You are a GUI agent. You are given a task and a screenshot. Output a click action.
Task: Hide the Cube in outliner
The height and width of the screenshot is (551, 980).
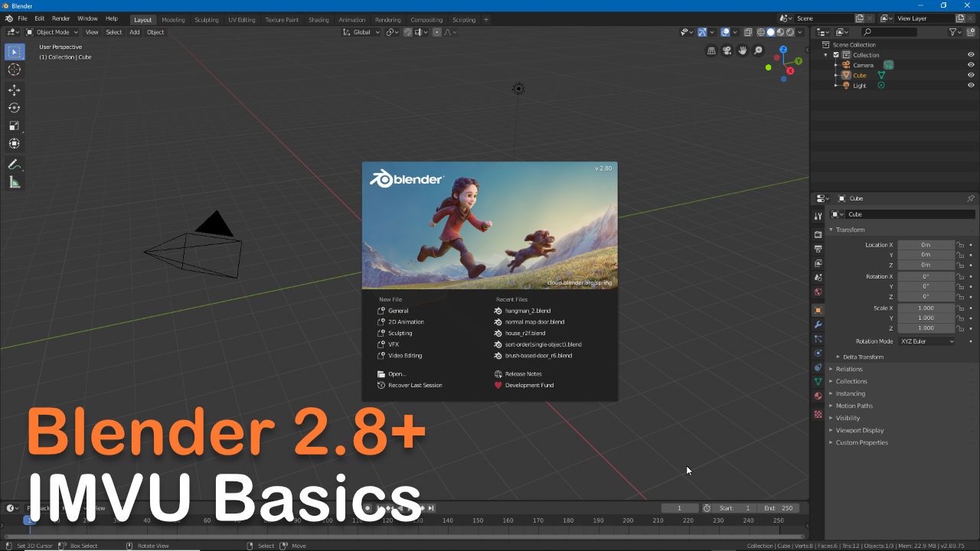pos(971,75)
